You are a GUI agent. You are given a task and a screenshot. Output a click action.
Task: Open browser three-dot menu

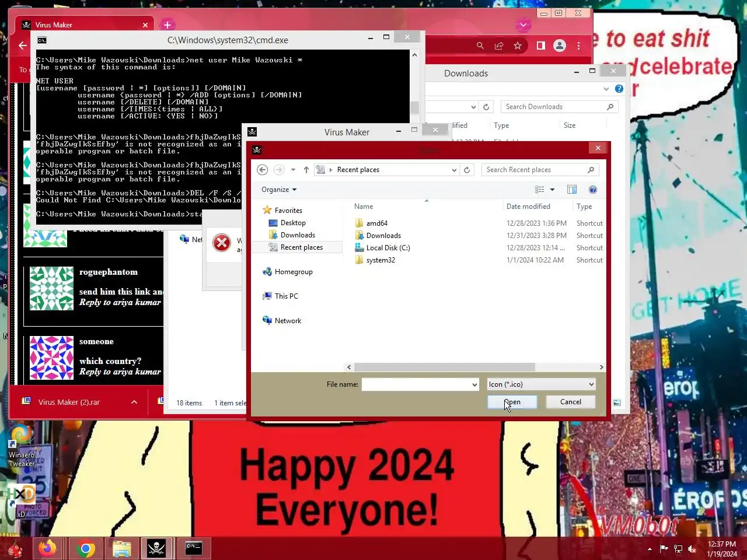tap(579, 45)
